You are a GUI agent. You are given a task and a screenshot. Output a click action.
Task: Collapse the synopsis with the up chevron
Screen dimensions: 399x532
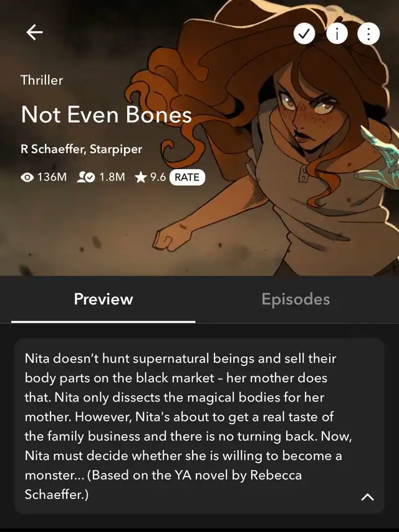[367, 497]
